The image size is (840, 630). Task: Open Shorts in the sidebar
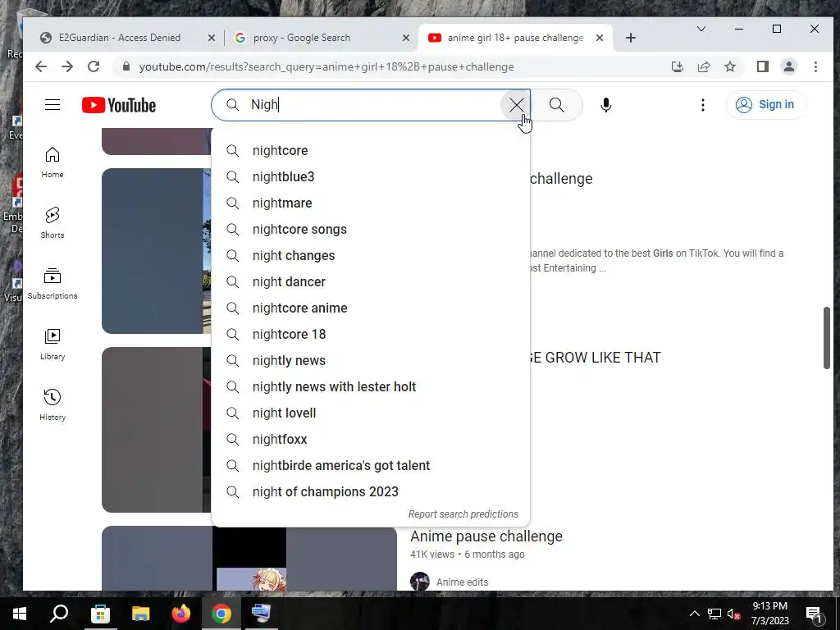tap(52, 223)
